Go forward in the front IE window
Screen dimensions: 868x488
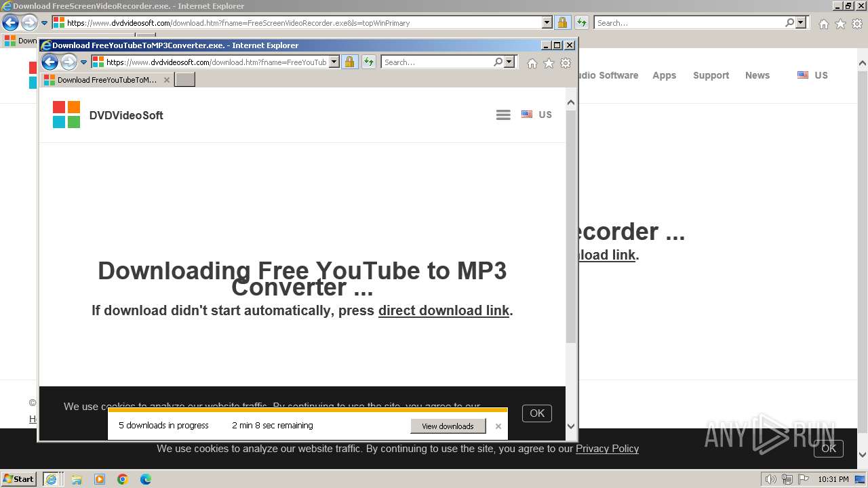pos(69,62)
